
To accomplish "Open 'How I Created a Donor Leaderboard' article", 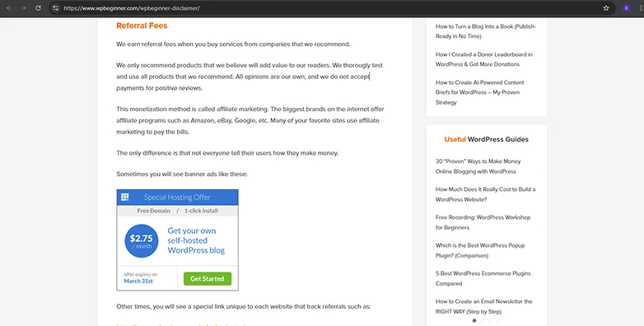I will (483, 59).
